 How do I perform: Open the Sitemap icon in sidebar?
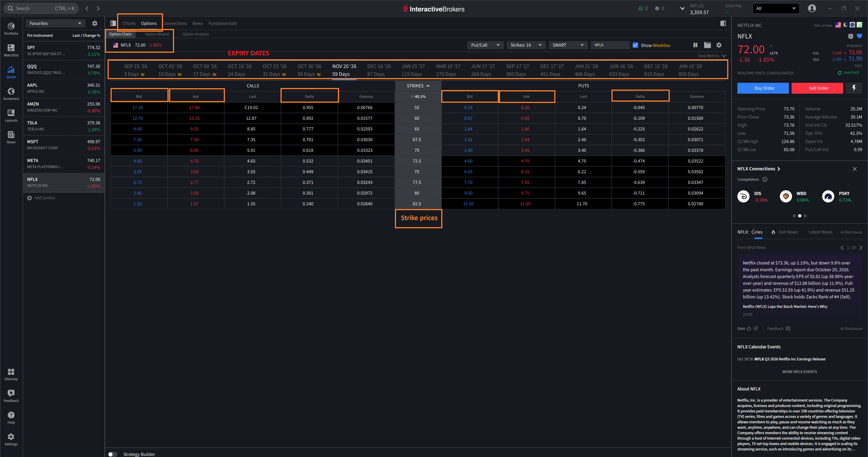point(11,374)
